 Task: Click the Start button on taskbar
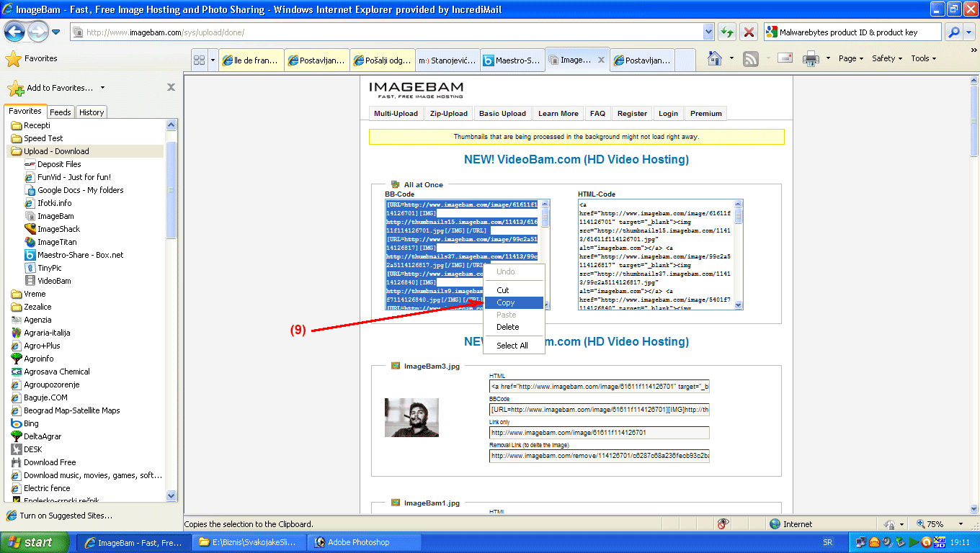pyautogui.click(x=35, y=542)
